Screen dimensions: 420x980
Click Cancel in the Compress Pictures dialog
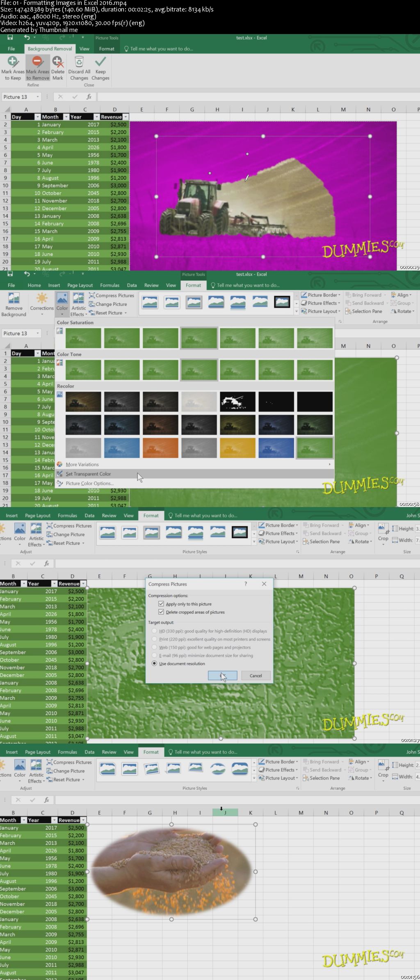pos(256,675)
